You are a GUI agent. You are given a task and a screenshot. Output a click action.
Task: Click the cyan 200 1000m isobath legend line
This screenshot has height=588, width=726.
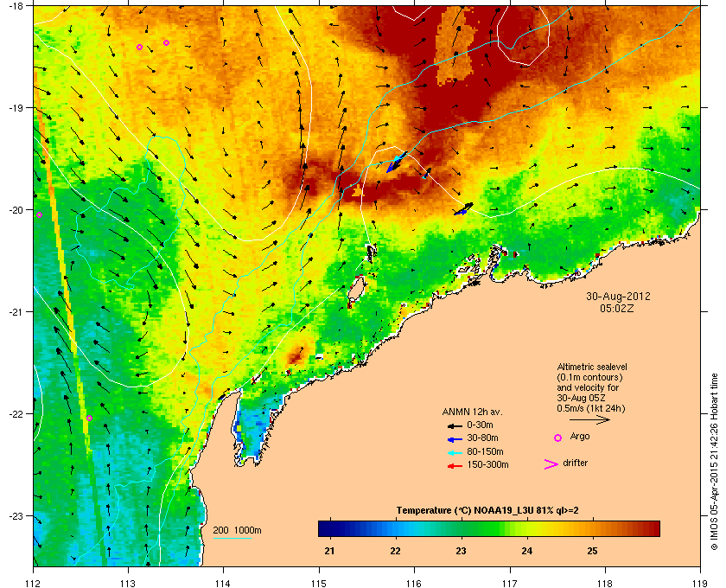pos(232,539)
